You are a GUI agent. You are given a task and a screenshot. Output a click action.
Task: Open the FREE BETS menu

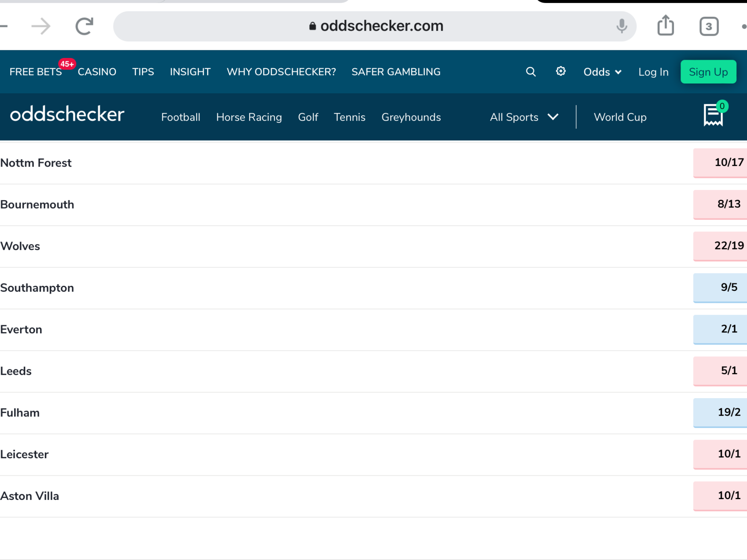point(36,72)
